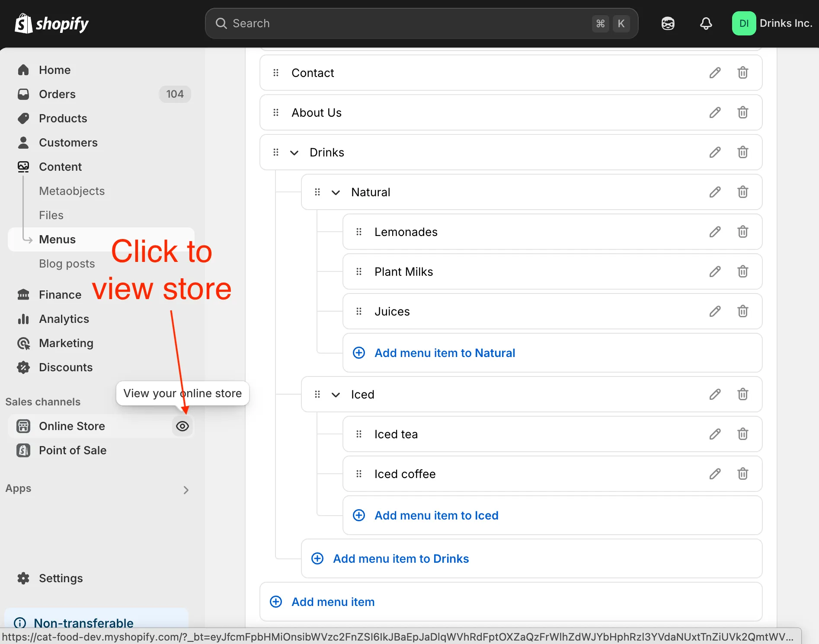
Task: Open Home from the sidebar
Action: [54, 70]
